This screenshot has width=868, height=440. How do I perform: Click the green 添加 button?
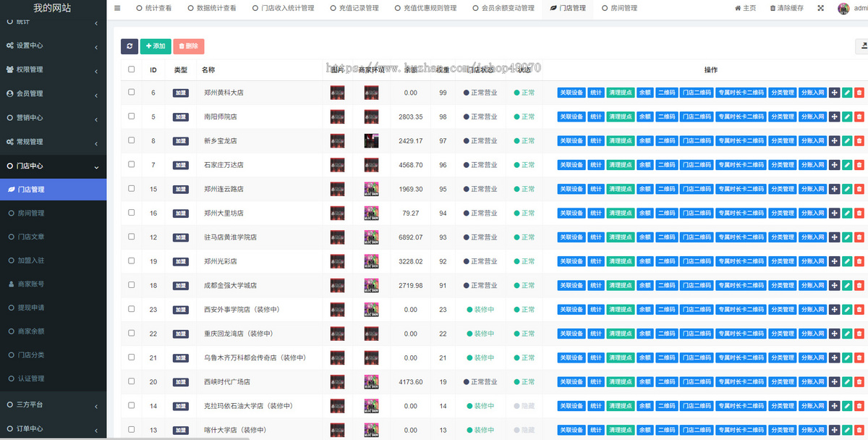(156, 46)
